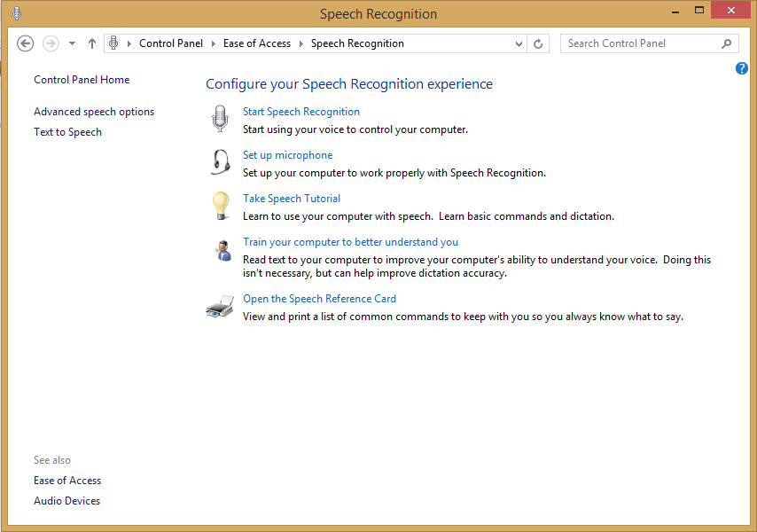Open Advanced speech options
Viewport: 757px width, 532px height.
tap(94, 112)
